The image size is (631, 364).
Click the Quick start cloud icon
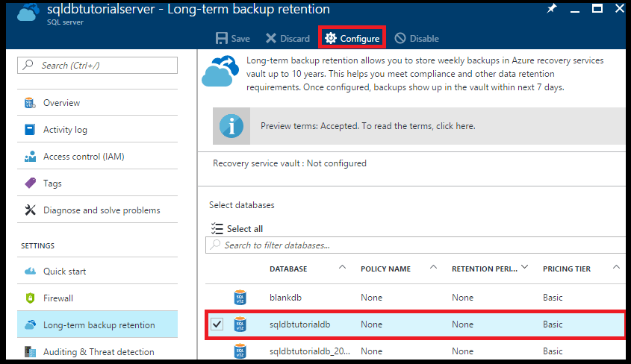click(30, 272)
